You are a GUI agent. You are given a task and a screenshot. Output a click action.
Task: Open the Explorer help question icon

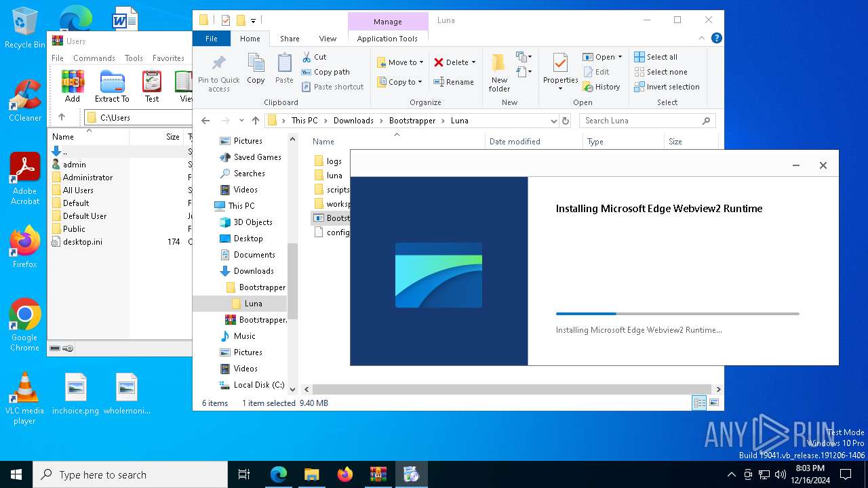pos(717,39)
